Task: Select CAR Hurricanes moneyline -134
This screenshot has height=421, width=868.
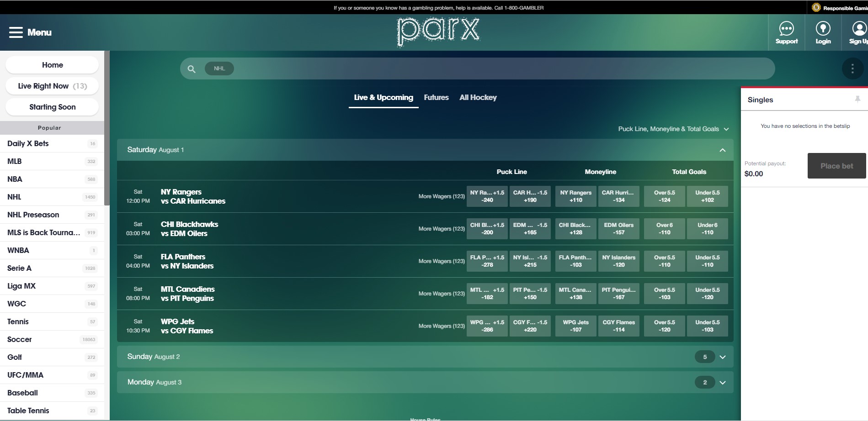Action: pyautogui.click(x=619, y=196)
